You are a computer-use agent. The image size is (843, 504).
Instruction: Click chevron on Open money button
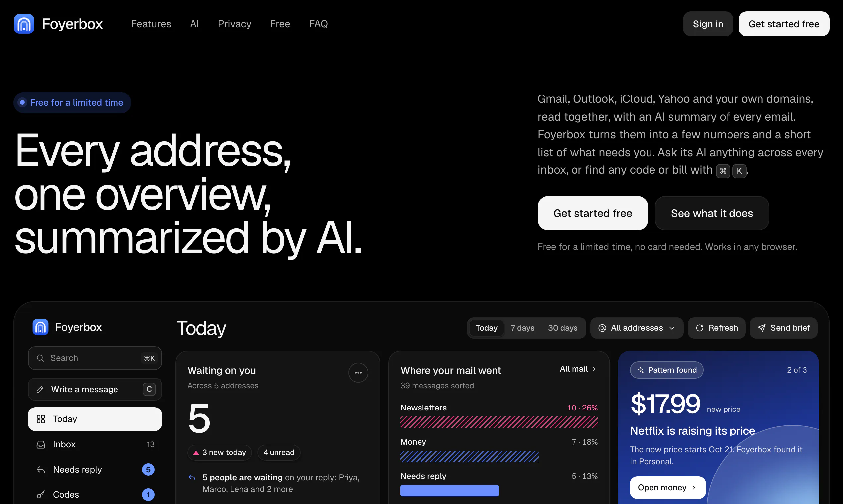click(694, 488)
